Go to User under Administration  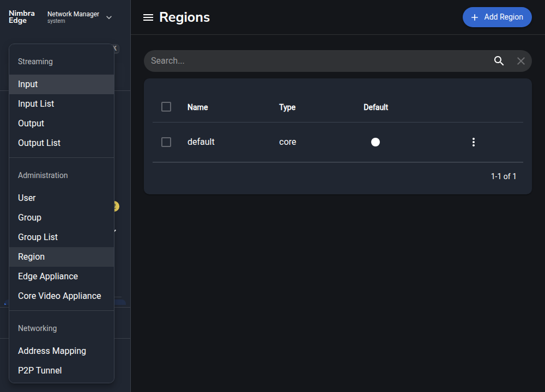[x=62, y=198]
